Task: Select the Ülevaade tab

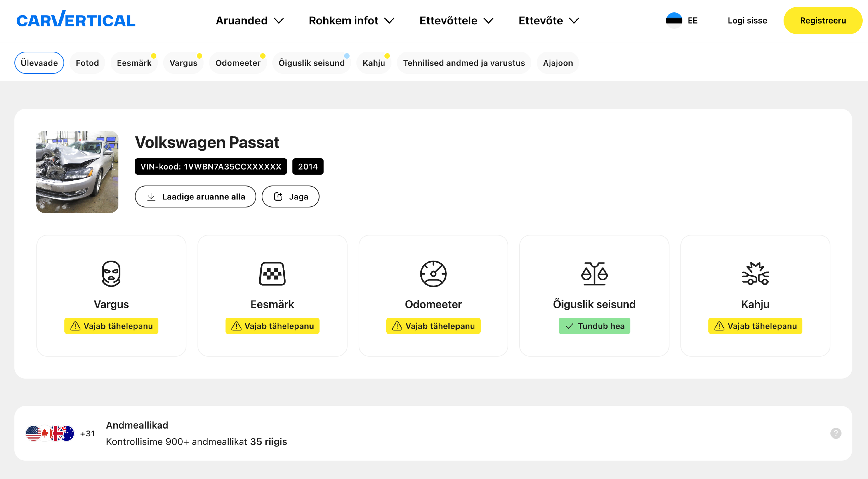Action: tap(39, 63)
